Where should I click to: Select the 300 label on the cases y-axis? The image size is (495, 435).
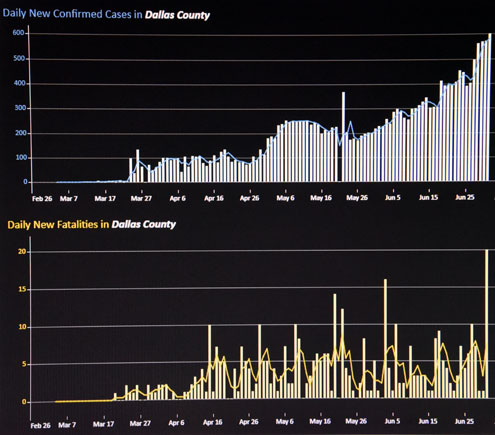click(20, 108)
